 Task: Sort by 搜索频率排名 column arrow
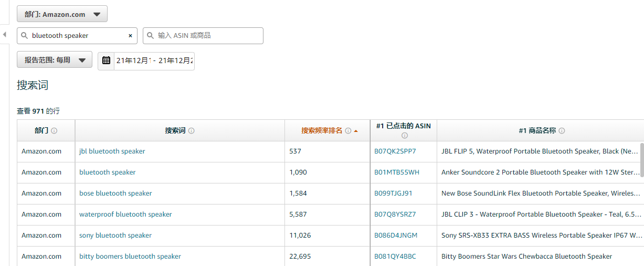tap(356, 131)
